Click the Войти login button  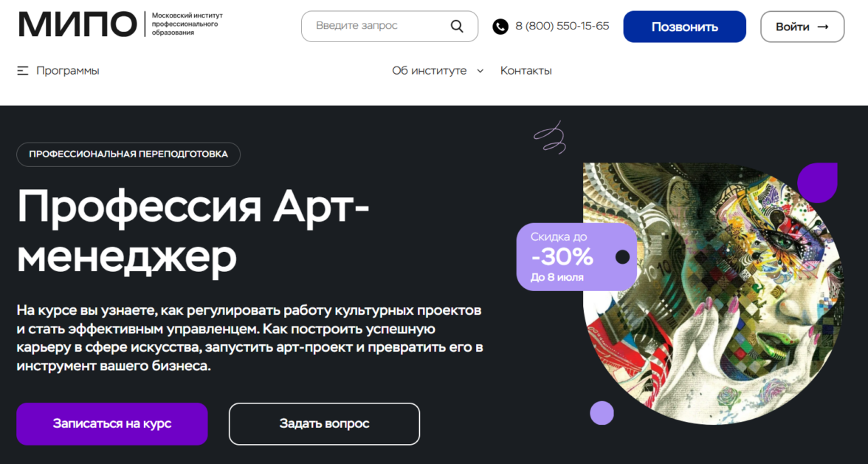(802, 27)
